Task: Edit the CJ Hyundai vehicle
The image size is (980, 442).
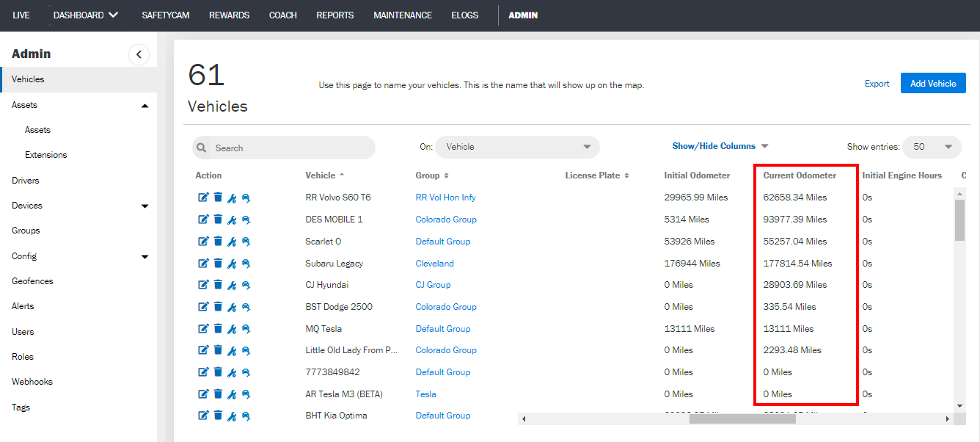Action: 203,285
